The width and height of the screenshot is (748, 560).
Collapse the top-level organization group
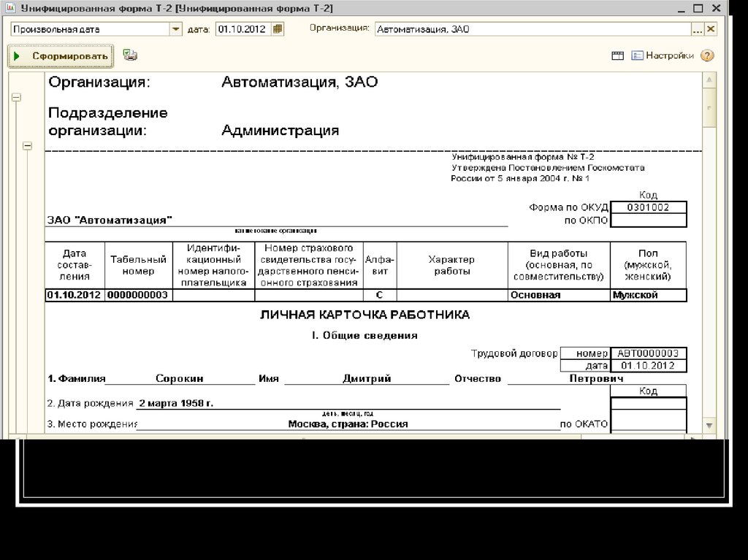click(x=16, y=97)
